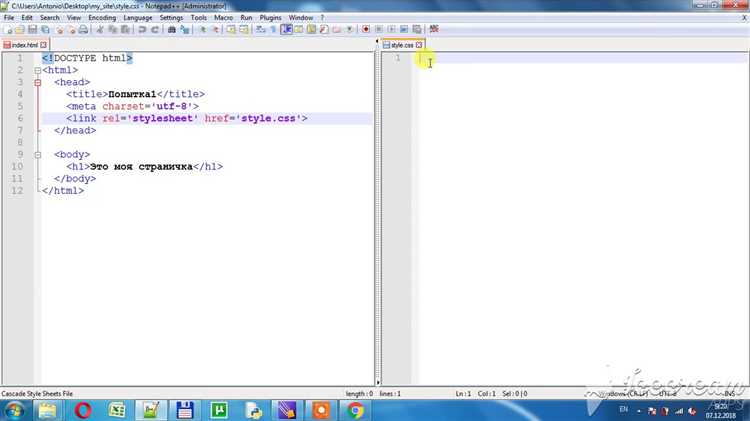Click the EN language indicator in the system tray

pos(624,410)
